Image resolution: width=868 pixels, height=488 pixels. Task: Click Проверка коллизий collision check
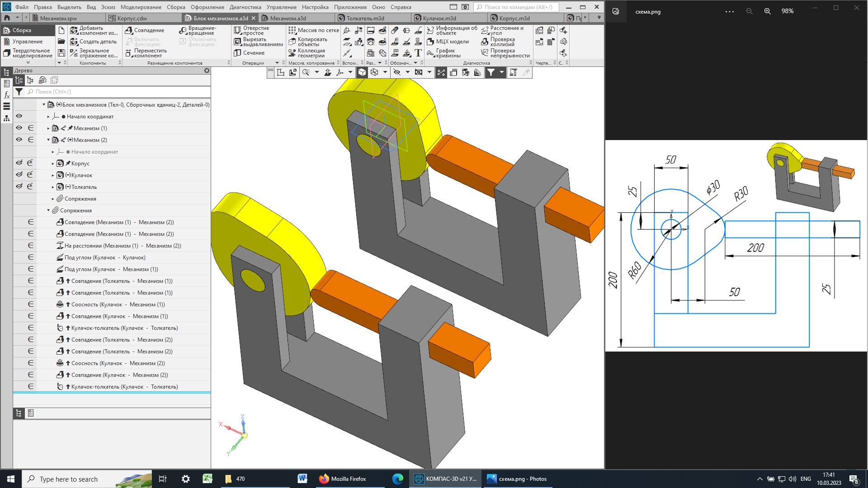[502, 42]
